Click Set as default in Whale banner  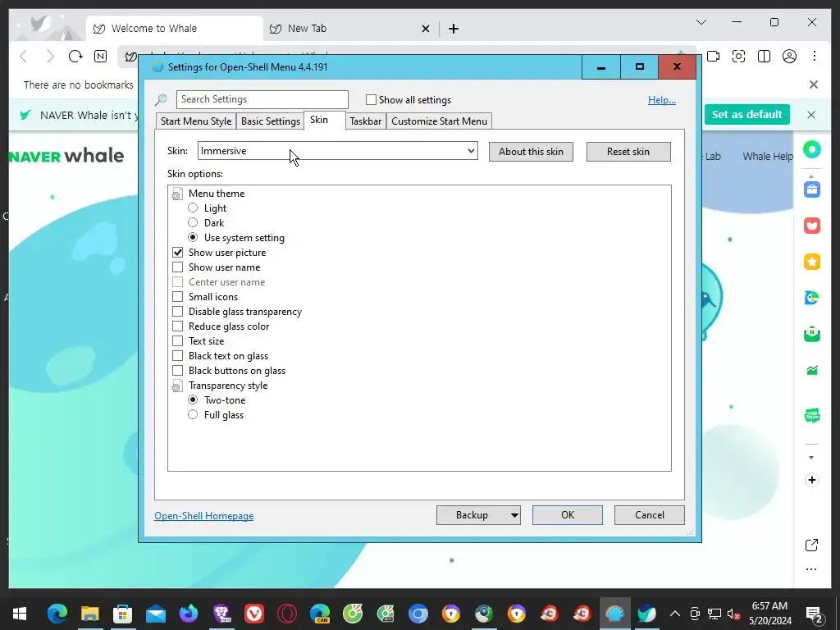click(x=746, y=114)
